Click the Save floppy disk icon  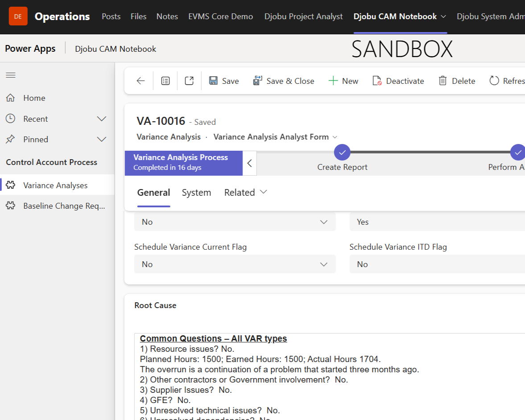[x=213, y=81]
